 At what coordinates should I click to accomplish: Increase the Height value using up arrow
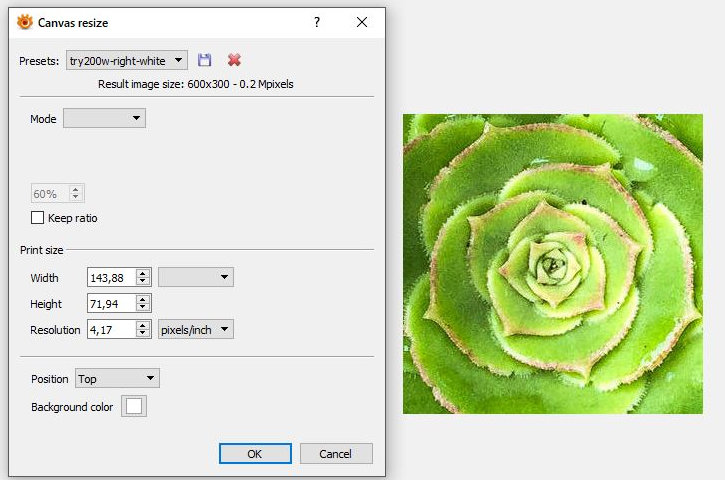coord(143,300)
